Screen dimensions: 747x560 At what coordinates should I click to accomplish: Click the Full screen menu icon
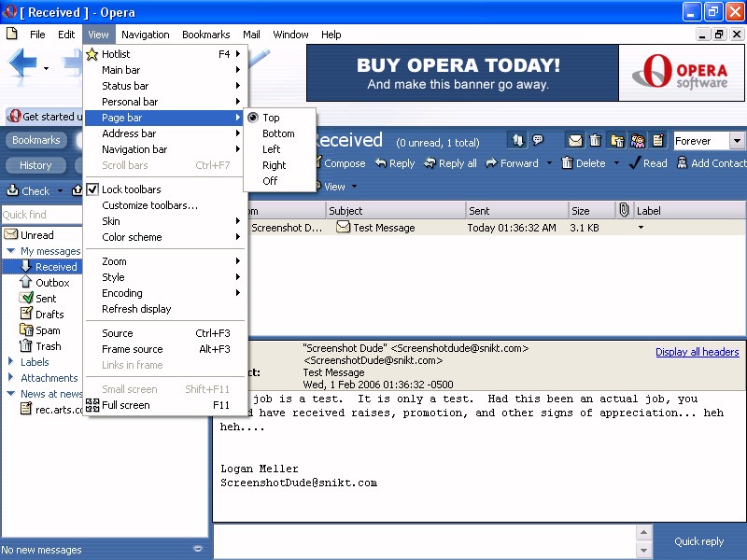click(92, 405)
